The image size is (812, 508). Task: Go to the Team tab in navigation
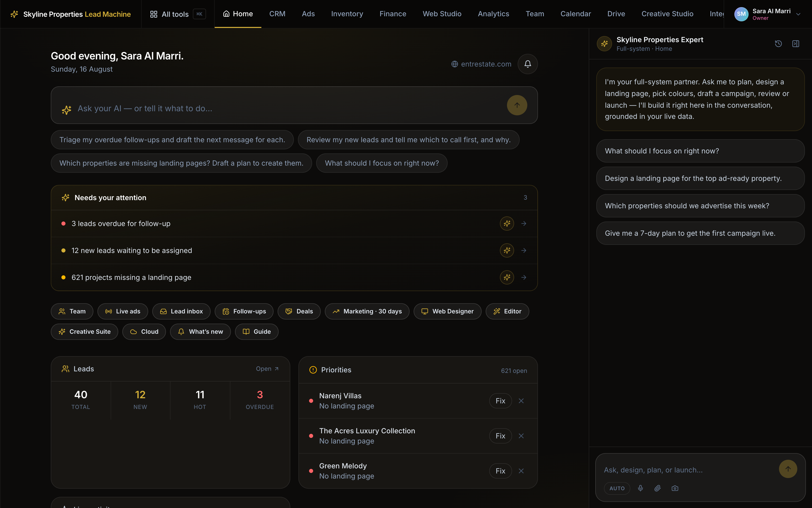click(x=535, y=14)
